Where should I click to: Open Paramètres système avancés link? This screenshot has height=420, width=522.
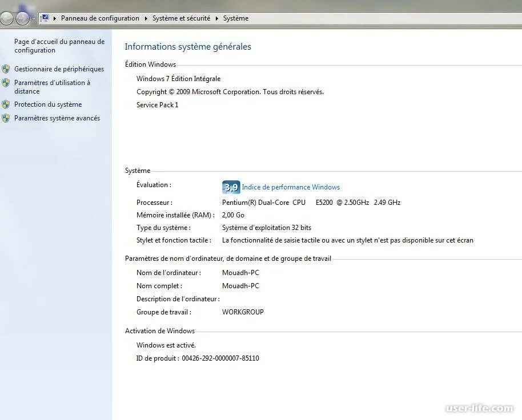(x=57, y=118)
